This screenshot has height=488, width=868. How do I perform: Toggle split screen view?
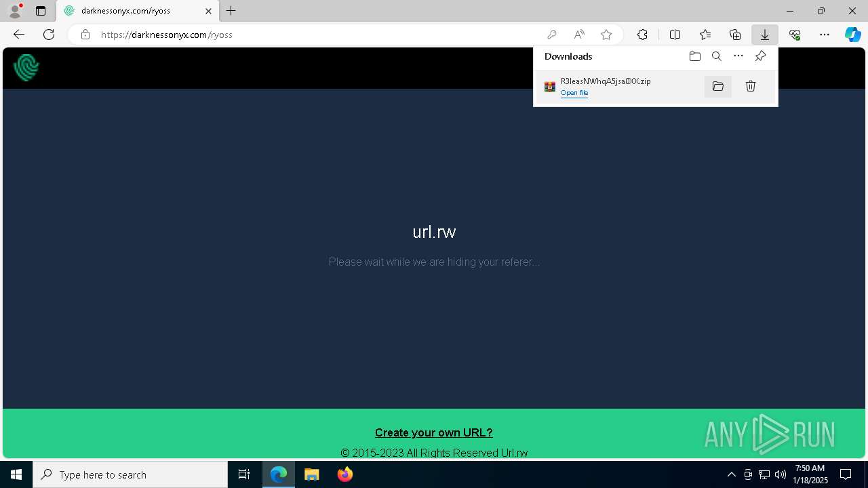click(675, 35)
